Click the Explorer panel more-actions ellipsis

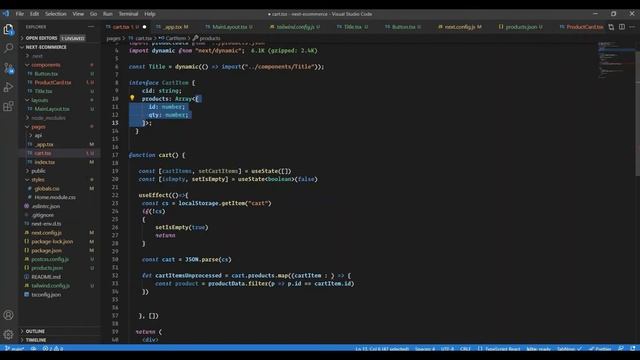[91, 27]
